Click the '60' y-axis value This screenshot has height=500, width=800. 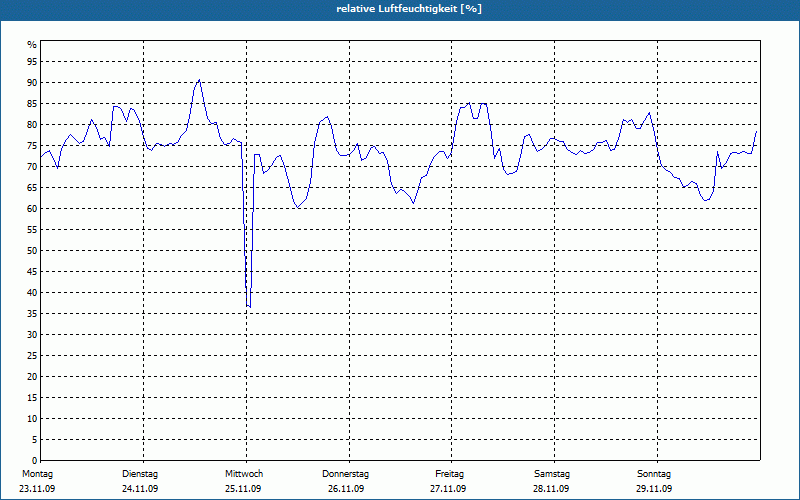pyautogui.click(x=32, y=209)
